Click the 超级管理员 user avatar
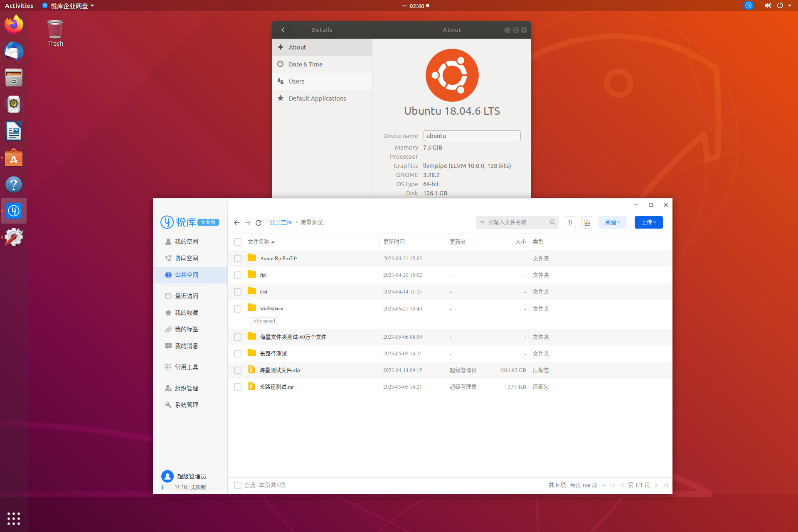This screenshot has height=532, width=798. pos(167,476)
